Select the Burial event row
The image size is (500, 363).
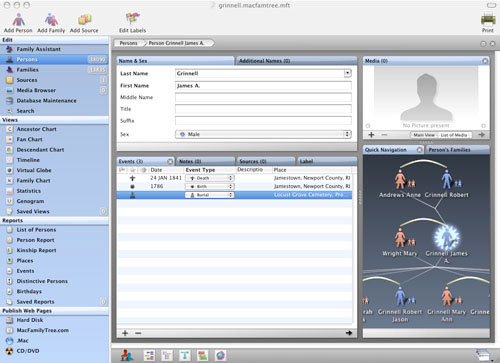click(234, 195)
